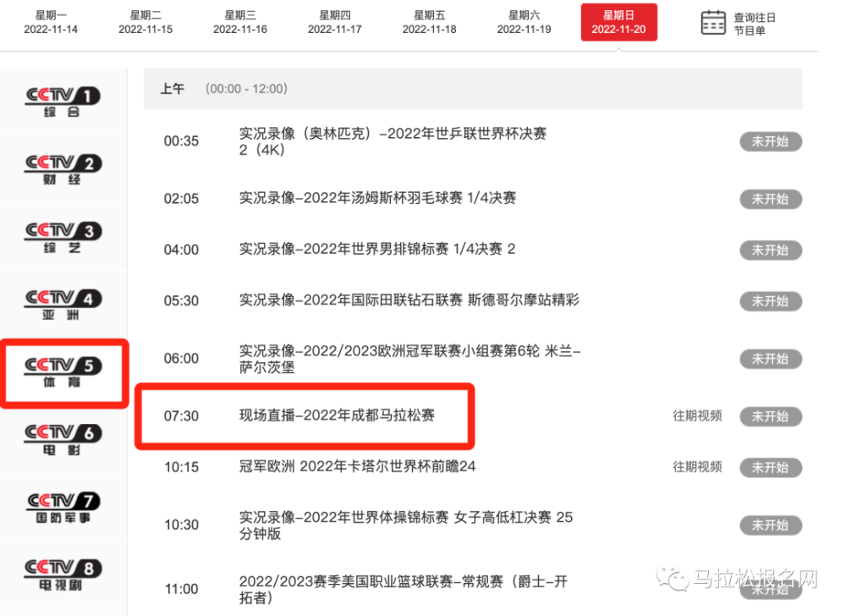Switch to 星期三 2022-11-16 tab

(x=240, y=22)
